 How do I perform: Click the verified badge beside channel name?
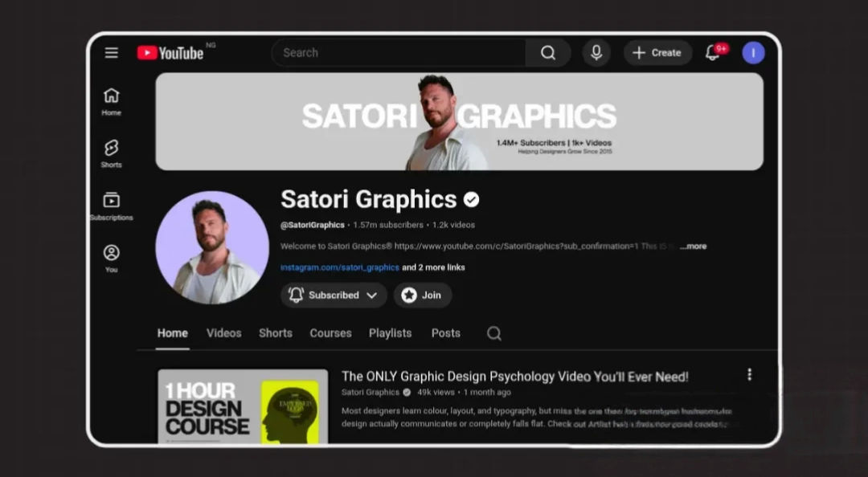click(471, 200)
